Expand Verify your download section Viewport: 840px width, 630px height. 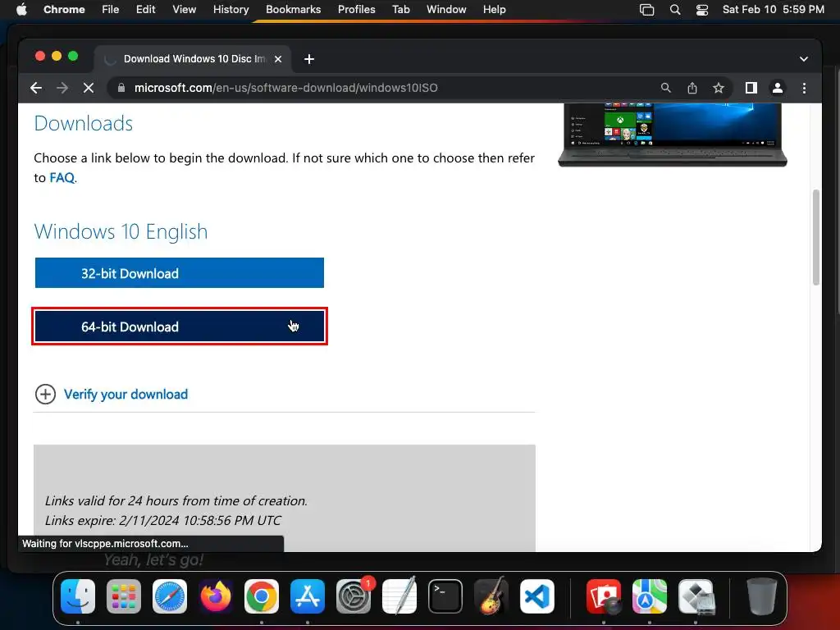click(x=46, y=395)
